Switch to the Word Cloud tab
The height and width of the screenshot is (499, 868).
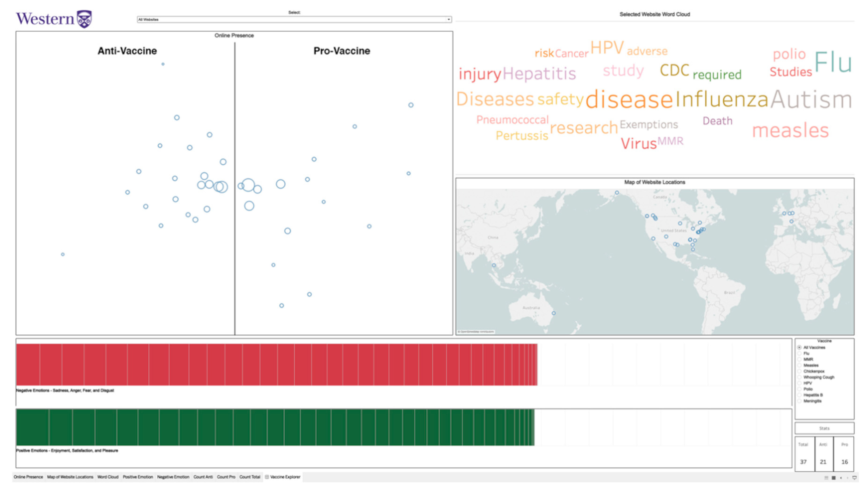(x=108, y=477)
